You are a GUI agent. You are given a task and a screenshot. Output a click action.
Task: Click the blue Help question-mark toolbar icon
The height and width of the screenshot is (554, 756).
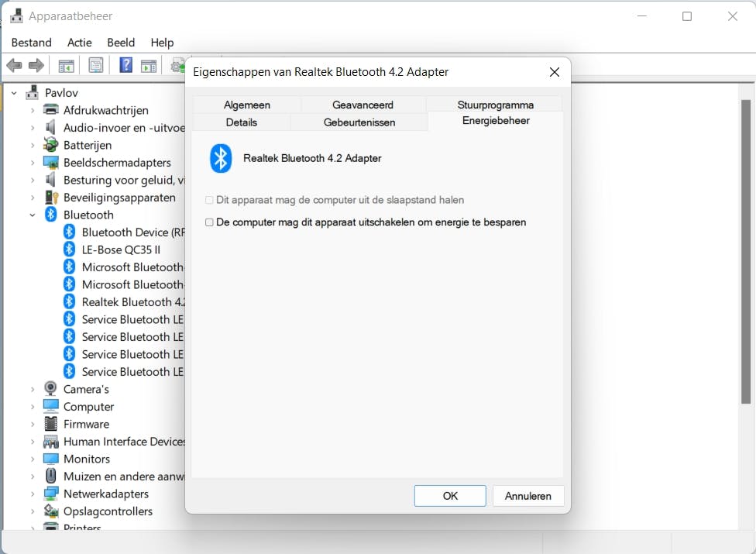click(125, 64)
